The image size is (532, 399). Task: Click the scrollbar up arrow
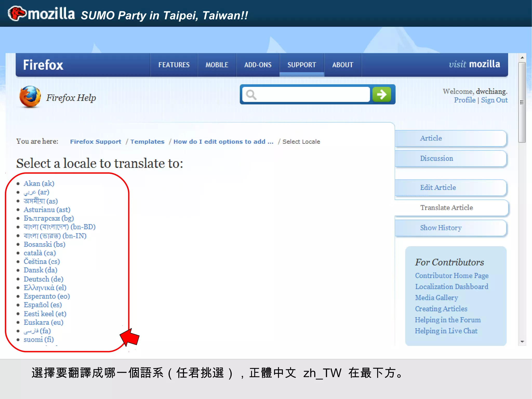(522, 57)
